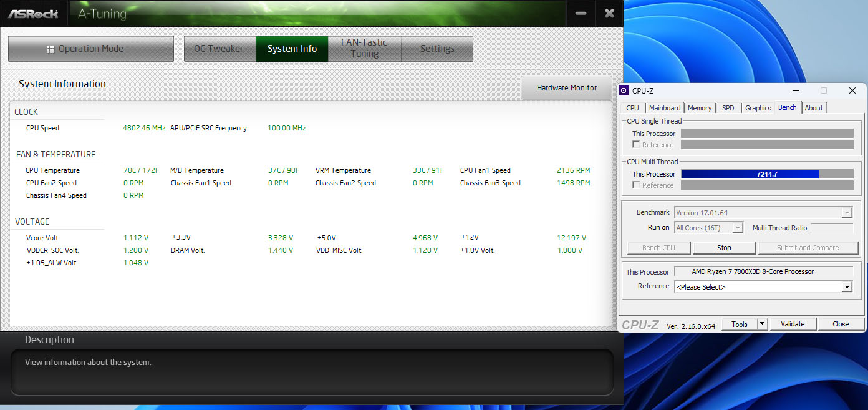Click DRAM Volt. value 1.440 V
Screen dimensions: 868x410
coord(281,250)
